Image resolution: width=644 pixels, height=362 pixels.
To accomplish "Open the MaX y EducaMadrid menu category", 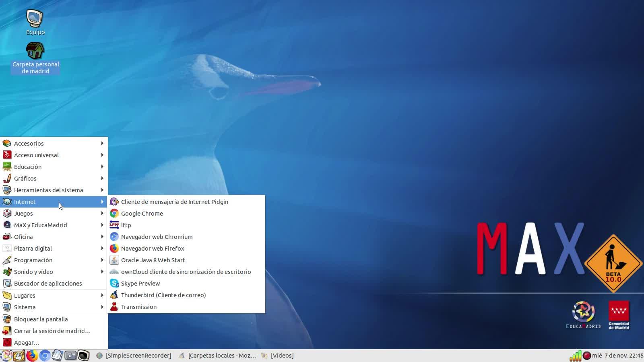I will 54,225.
